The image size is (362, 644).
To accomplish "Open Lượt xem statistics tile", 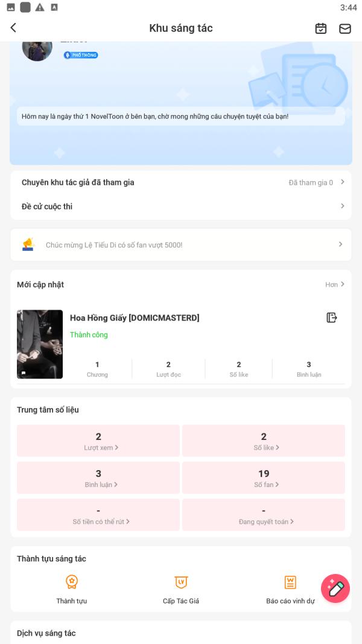I will coord(98,441).
